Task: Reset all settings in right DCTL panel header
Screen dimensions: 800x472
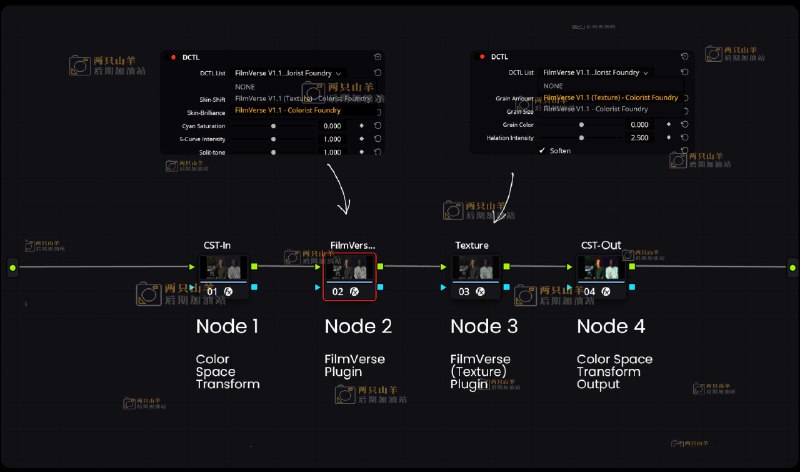Action: 685,57
